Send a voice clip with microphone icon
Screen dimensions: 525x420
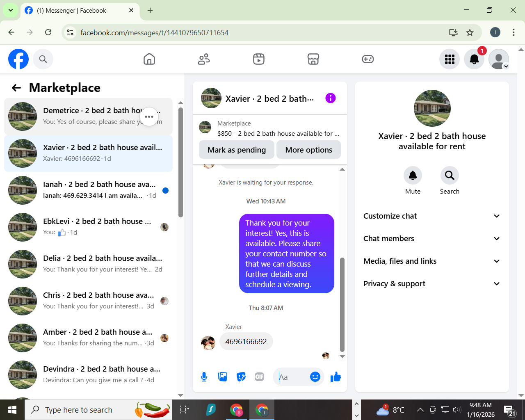coord(204,377)
